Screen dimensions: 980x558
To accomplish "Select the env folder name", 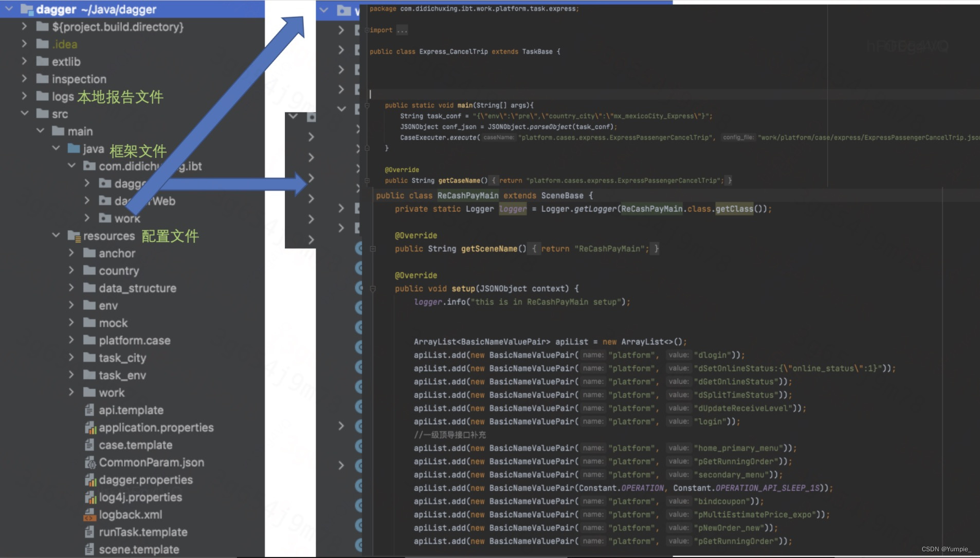I will tap(108, 306).
